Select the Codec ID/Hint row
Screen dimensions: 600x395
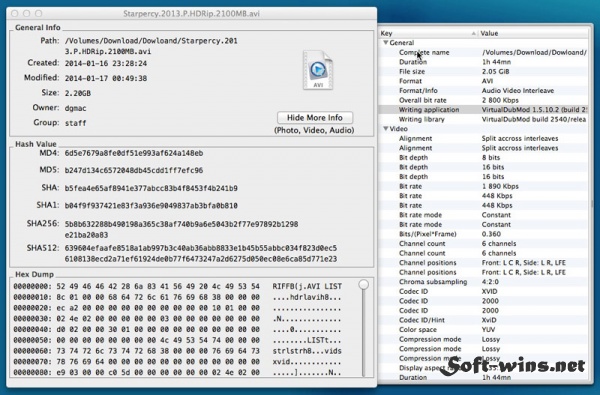tap(483, 320)
